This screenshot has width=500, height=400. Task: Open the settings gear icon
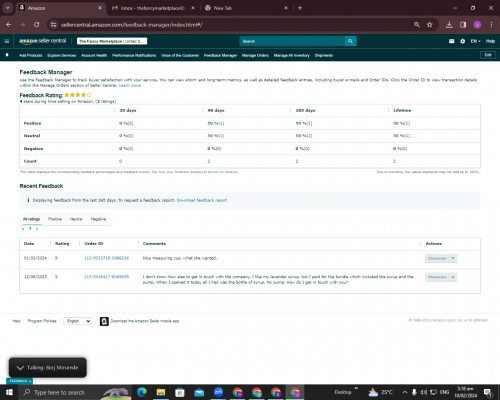pos(462,41)
